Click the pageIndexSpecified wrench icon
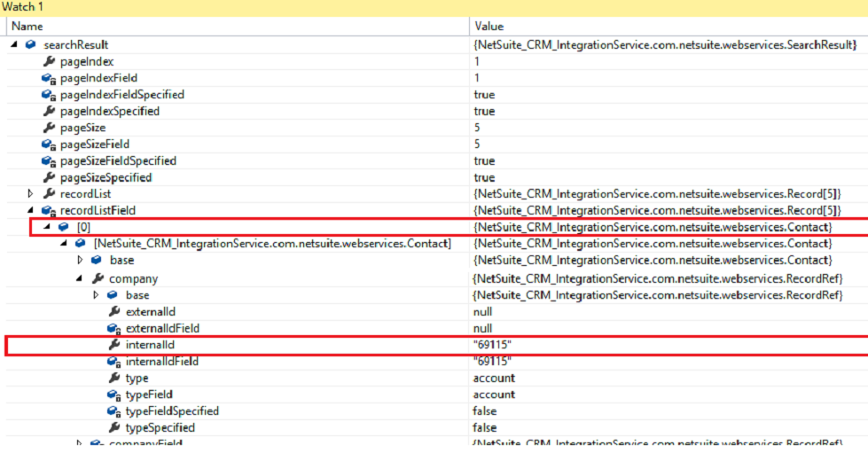The width and height of the screenshot is (868, 453). pyautogui.click(x=49, y=111)
